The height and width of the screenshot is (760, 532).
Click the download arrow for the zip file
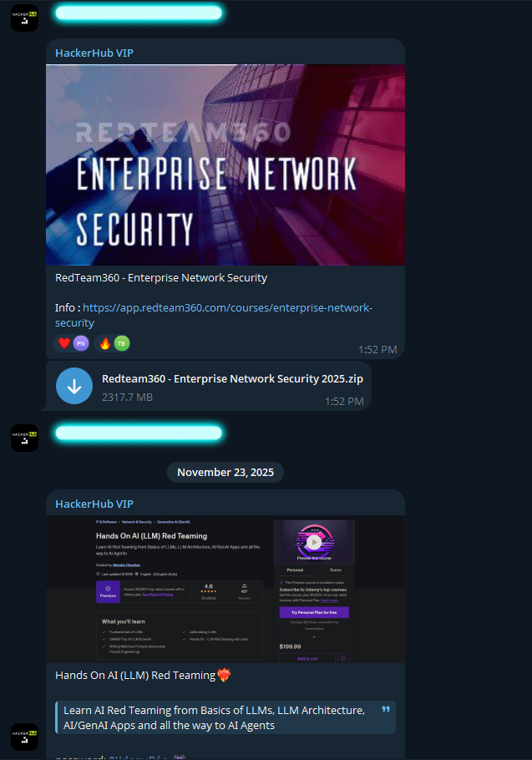[74, 385]
